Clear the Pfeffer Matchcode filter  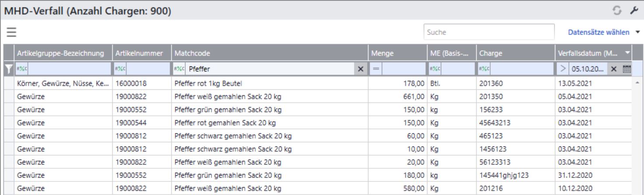tap(361, 69)
